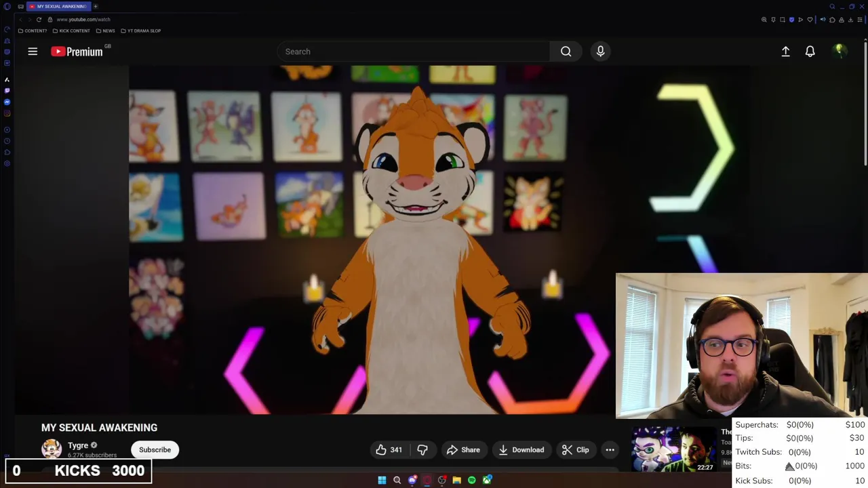Screen dimensions: 868x488
Task: Start voice search with the microphone
Action: tap(600, 52)
